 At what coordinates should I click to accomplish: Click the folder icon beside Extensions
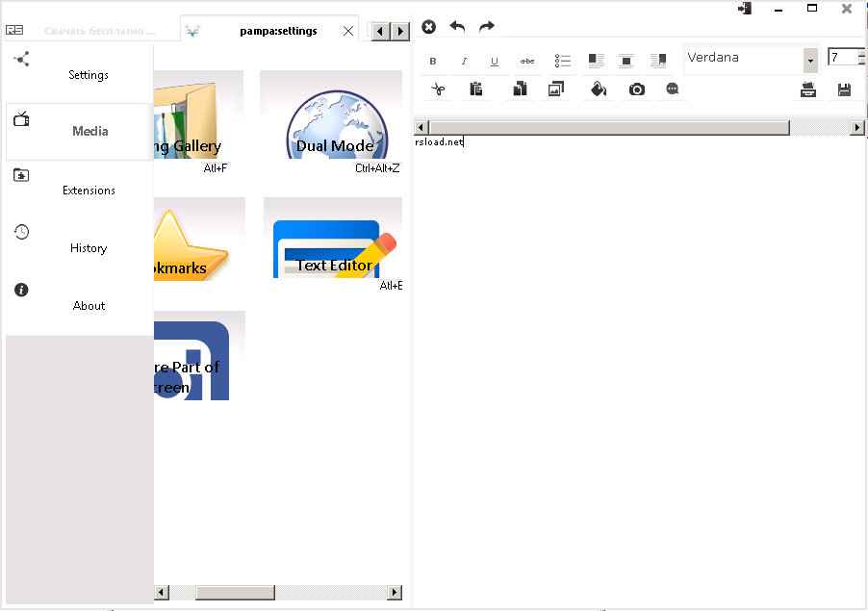pyautogui.click(x=21, y=175)
